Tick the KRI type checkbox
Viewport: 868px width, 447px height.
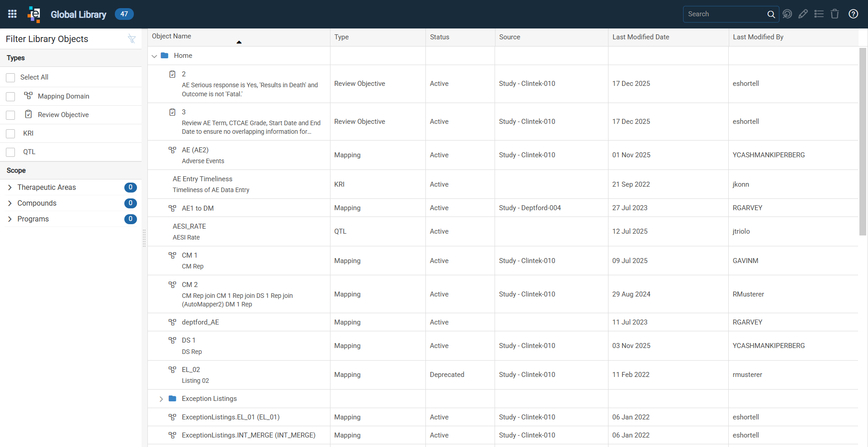click(10, 134)
